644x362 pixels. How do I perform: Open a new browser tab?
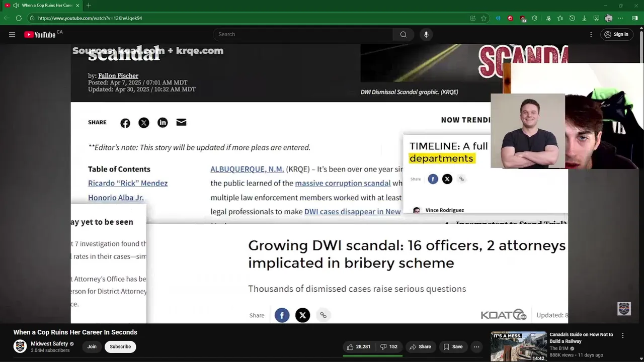pyautogui.click(x=89, y=6)
